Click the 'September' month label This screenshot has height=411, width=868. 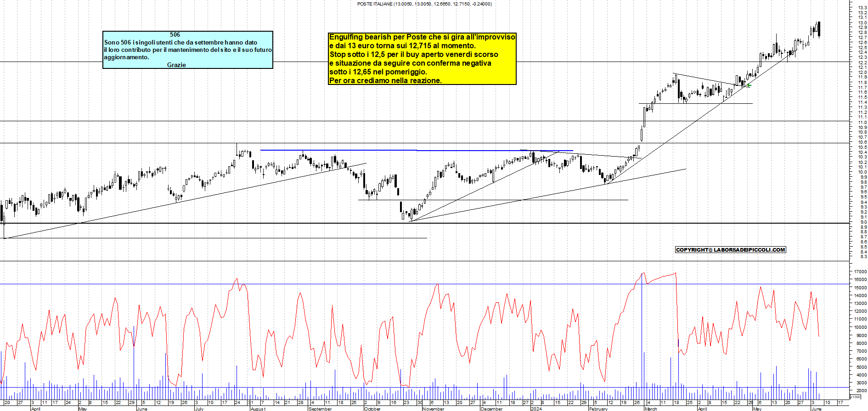(x=320, y=409)
